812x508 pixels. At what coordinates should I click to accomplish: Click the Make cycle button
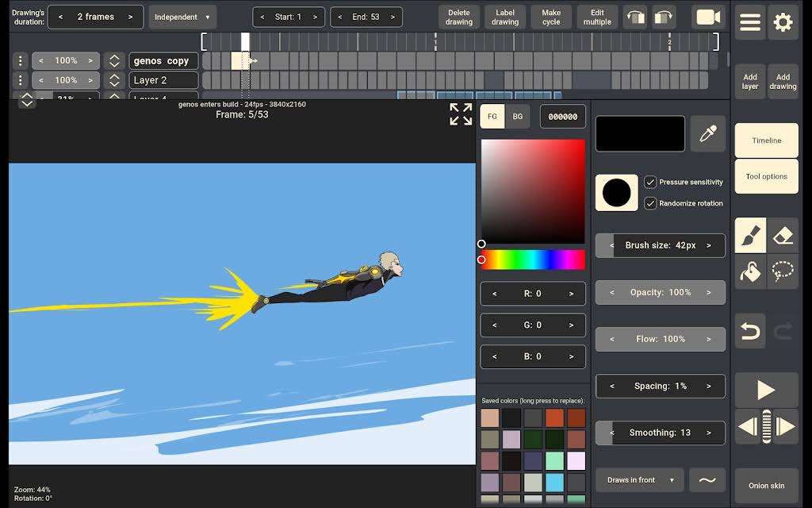[551, 17]
